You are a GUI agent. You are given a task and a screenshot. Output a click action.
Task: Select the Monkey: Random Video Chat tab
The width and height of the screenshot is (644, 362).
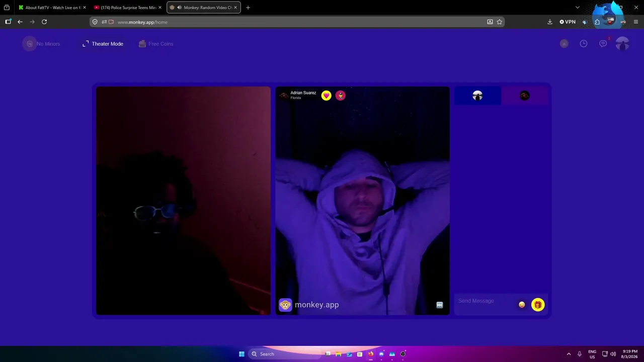(x=204, y=8)
